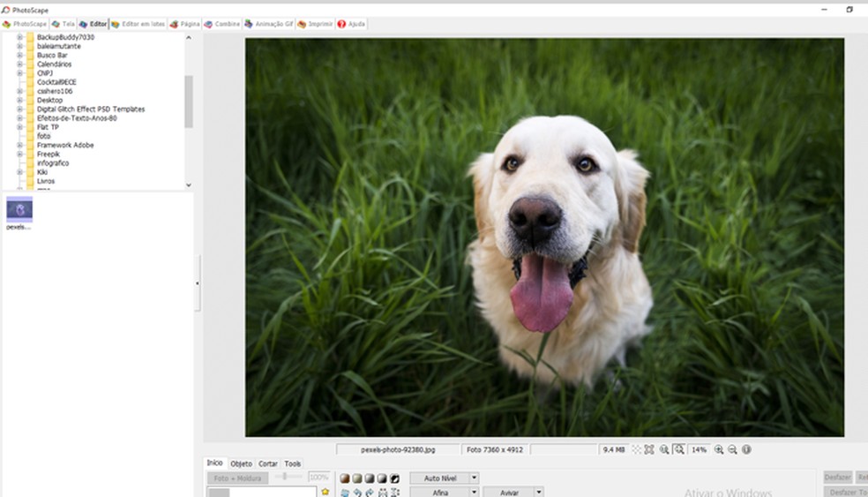
Task: Switch to the Objeto tab
Action: (x=241, y=463)
